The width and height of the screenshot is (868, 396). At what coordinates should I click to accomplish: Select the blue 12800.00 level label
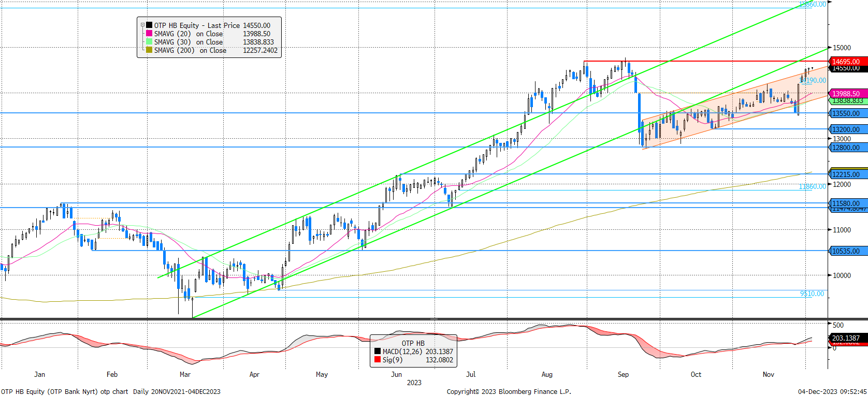pos(848,148)
